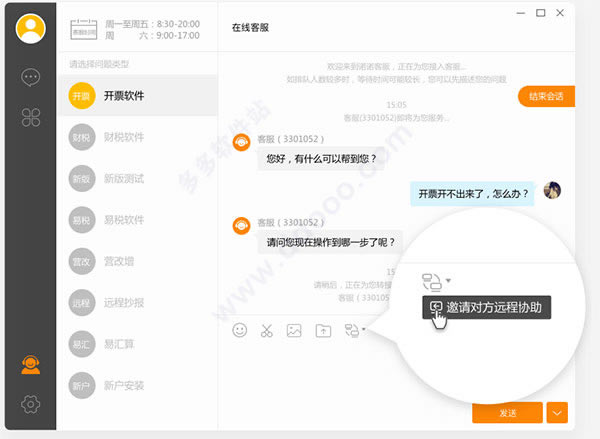The image size is (600, 439).
Task: Upload a file with the folder icon
Action: click(x=323, y=330)
